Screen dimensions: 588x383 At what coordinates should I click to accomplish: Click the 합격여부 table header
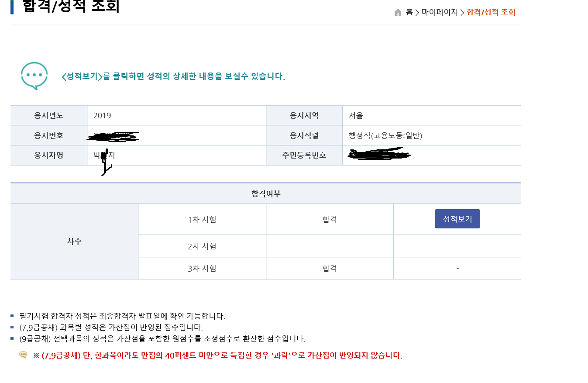point(265,193)
